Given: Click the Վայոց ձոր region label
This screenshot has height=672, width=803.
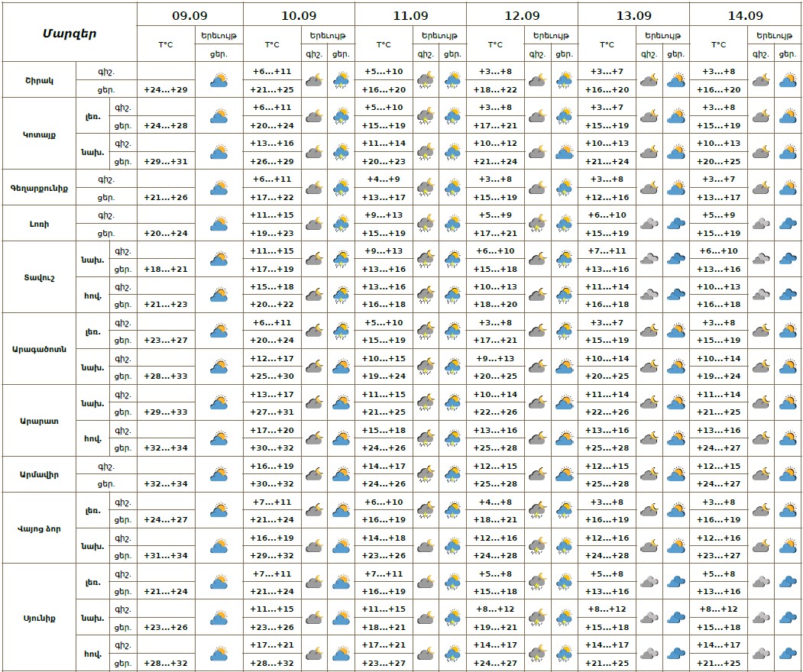Looking at the screenshot, I should click(39, 528).
